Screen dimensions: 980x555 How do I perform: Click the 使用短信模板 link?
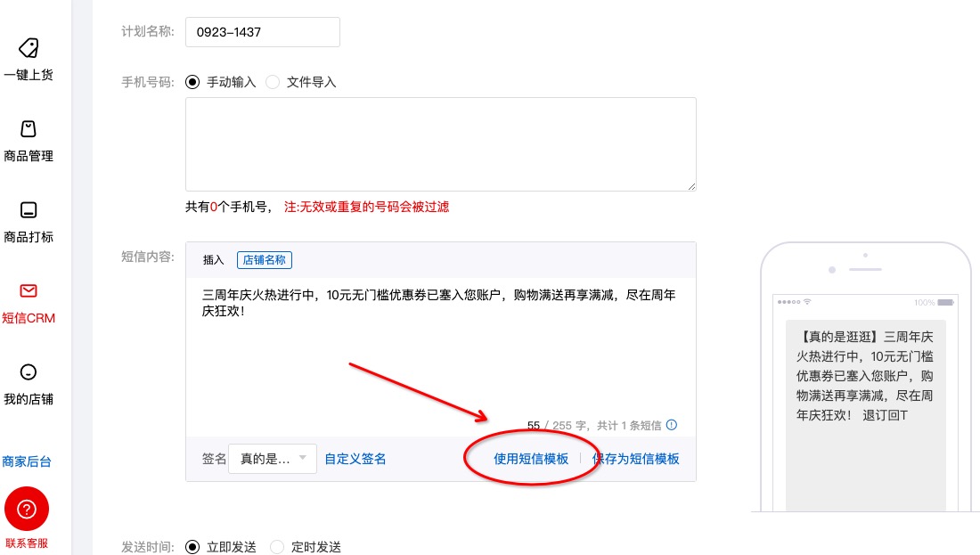pos(531,459)
